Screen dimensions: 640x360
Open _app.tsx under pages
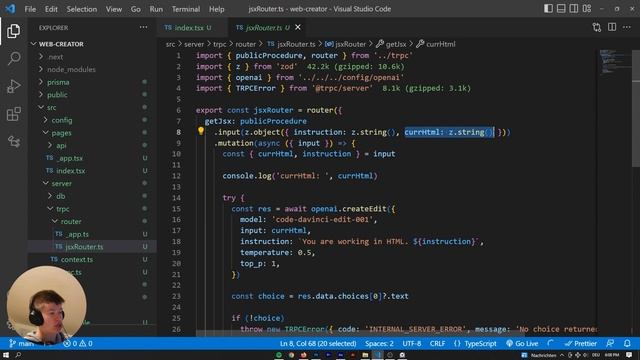pos(69,158)
